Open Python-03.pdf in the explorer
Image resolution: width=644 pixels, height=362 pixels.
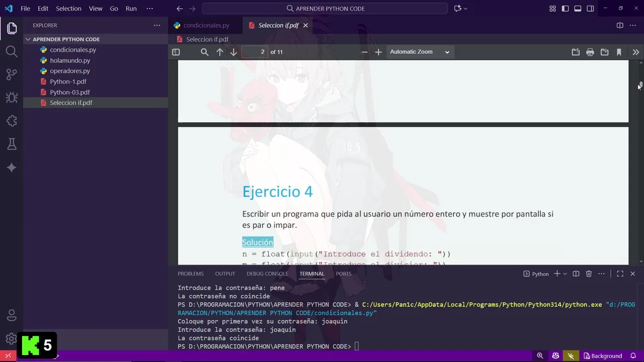pyautogui.click(x=70, y=92)
